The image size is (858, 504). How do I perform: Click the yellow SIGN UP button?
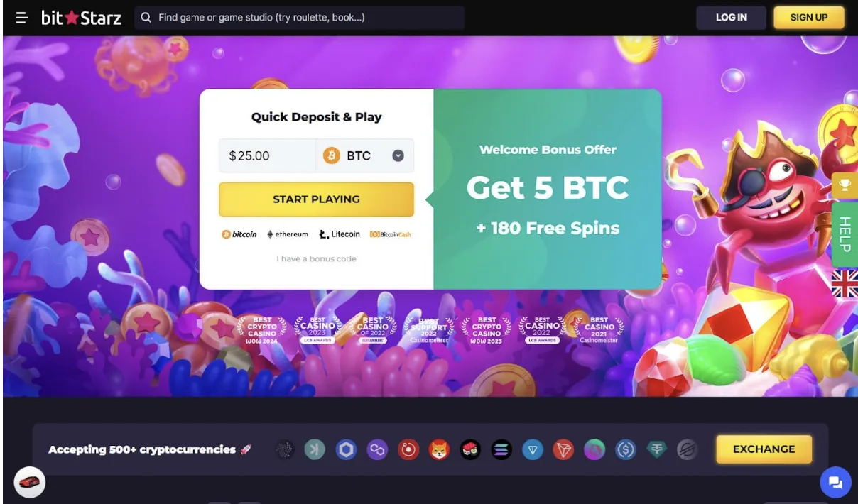809,18
